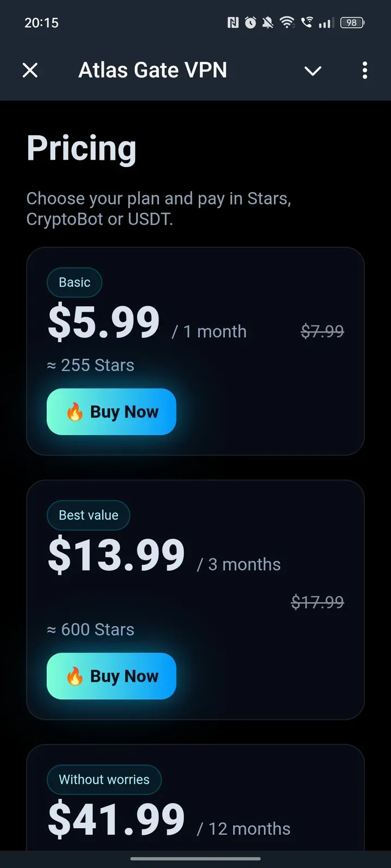Tap the Wi-Fi status icon
Screen dimensions: 391x868
pyautogui.click(x=287, y=23)
